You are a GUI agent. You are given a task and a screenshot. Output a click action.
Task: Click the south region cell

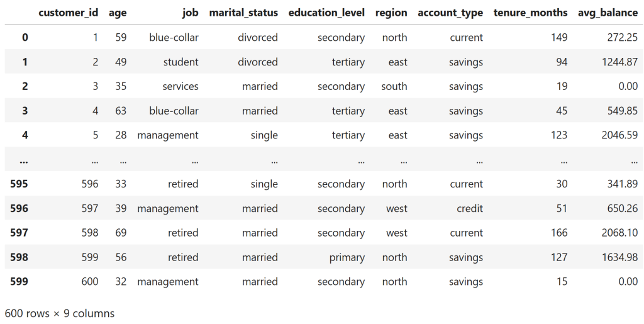click(x=394, y=87)
